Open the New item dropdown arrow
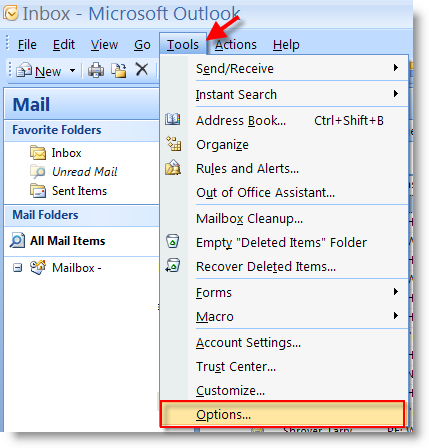The height and width of the screenshot is (448, 429). point(72,71)
